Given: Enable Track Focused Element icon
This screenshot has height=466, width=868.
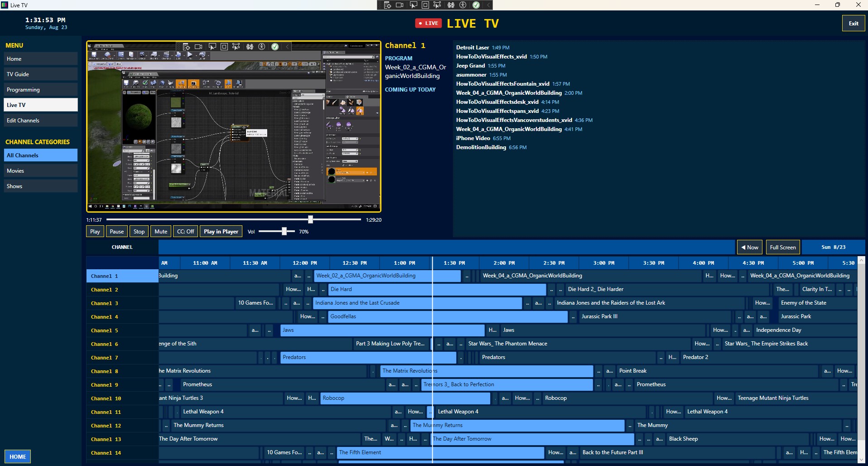Looking at the screenshot, I should (x=437, y=5).
